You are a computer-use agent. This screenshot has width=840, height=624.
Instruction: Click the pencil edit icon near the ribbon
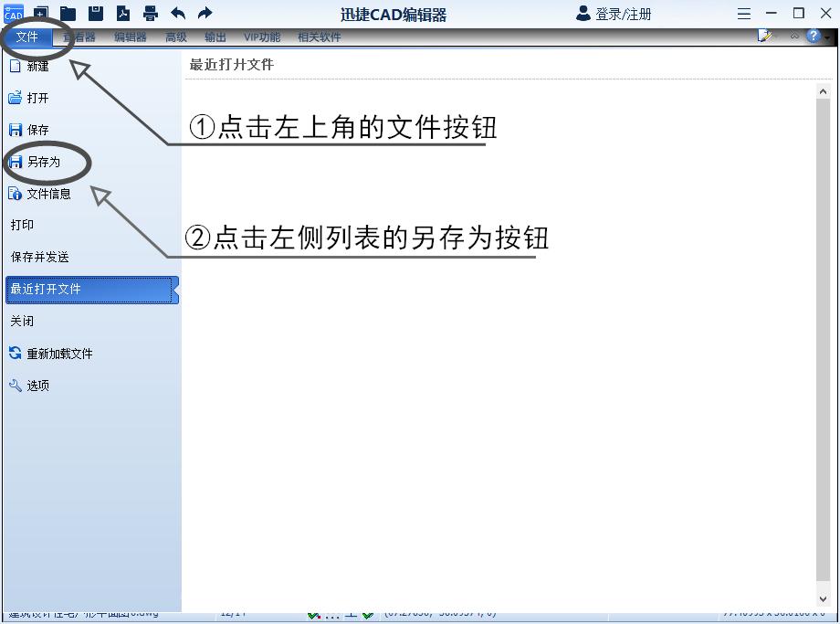click(x=765, y=36)
